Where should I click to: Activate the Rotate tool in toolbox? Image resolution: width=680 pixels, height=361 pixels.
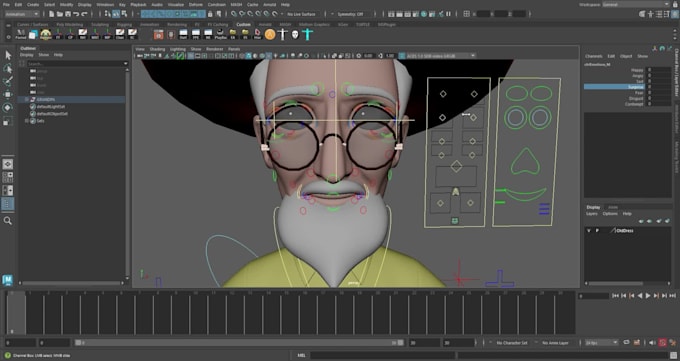click(x=8, y=108)
